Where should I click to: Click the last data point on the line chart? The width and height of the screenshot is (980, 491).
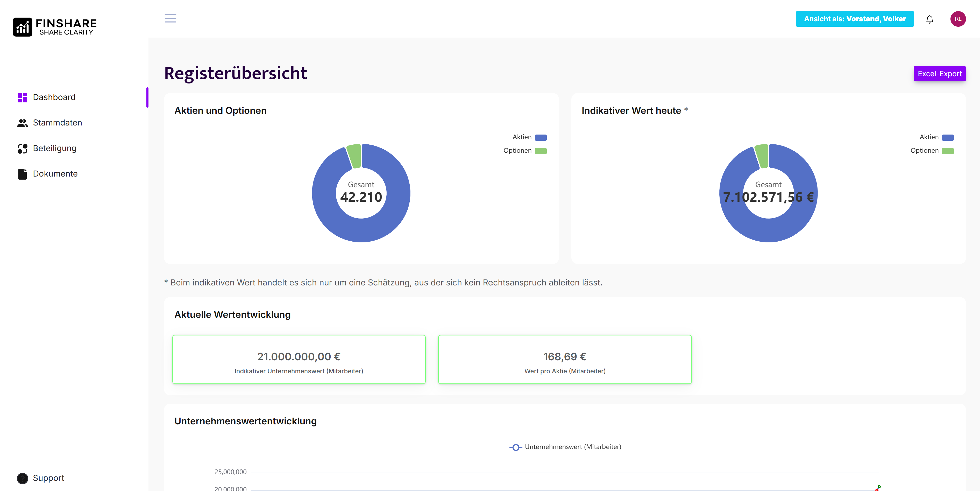click(879, 487)
